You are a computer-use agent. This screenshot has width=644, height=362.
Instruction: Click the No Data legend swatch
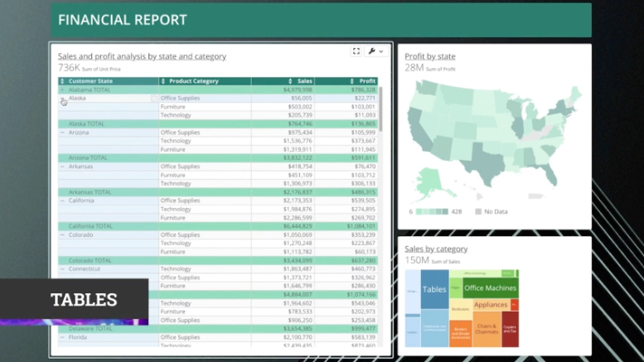coord(478,212)
